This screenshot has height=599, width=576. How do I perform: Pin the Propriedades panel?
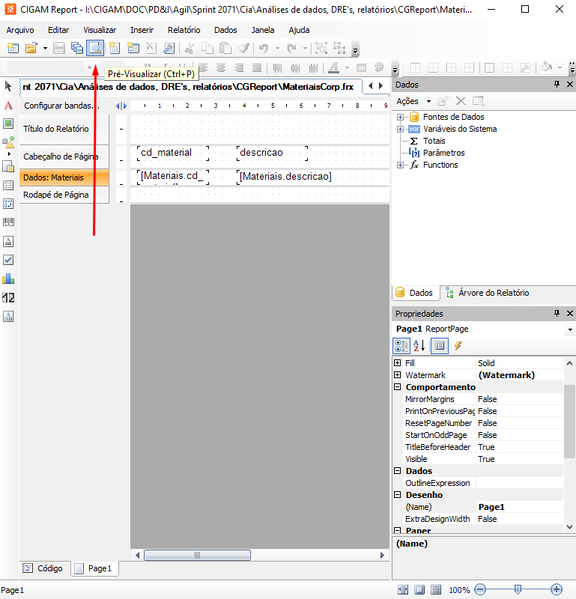pos(557,313)
